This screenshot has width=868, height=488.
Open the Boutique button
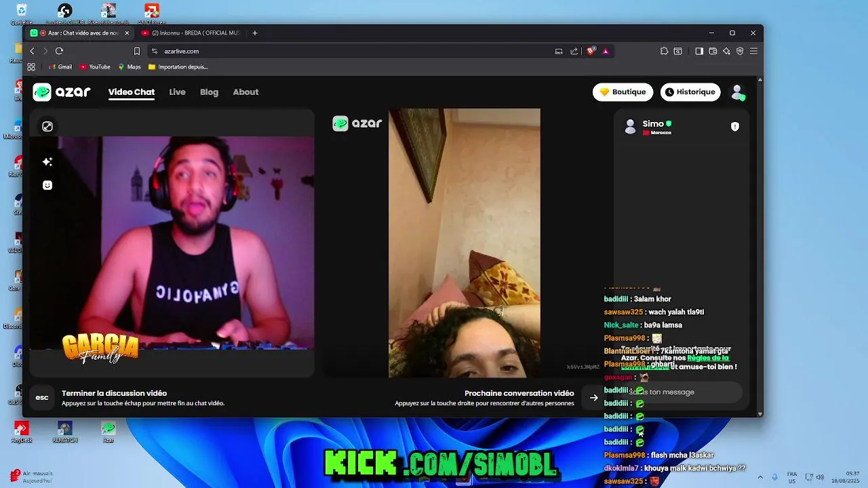tap(623, 92)
